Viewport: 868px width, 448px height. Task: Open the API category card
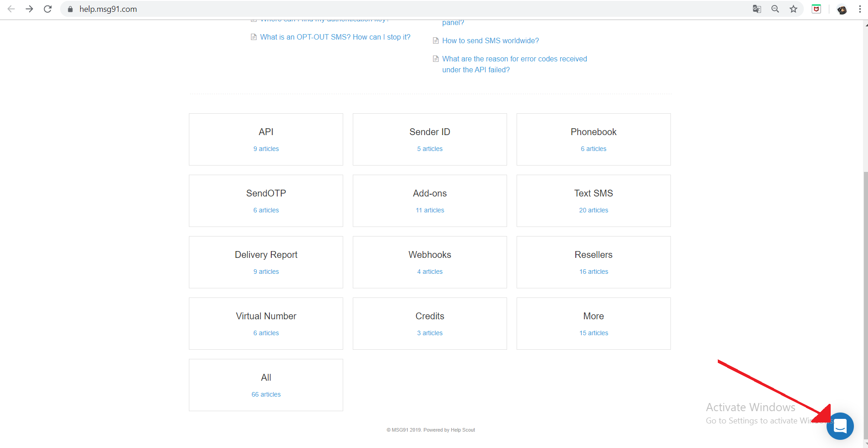pos(266,139)
